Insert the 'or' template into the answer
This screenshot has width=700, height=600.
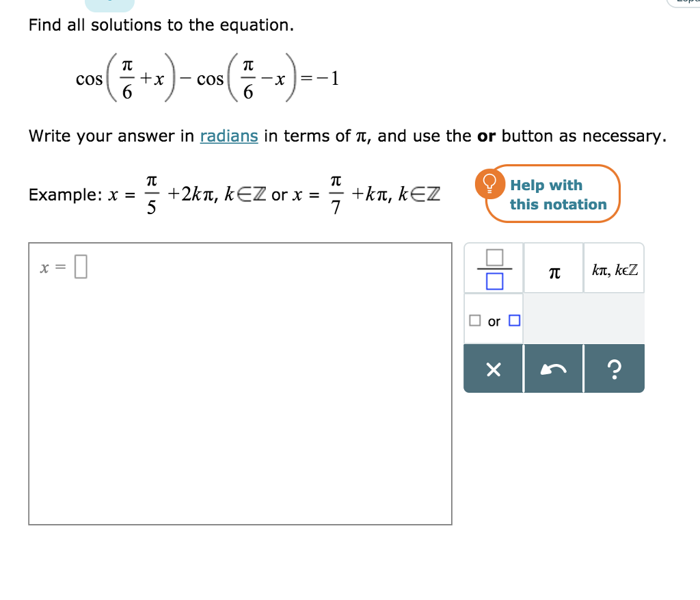tap(494, 320)
